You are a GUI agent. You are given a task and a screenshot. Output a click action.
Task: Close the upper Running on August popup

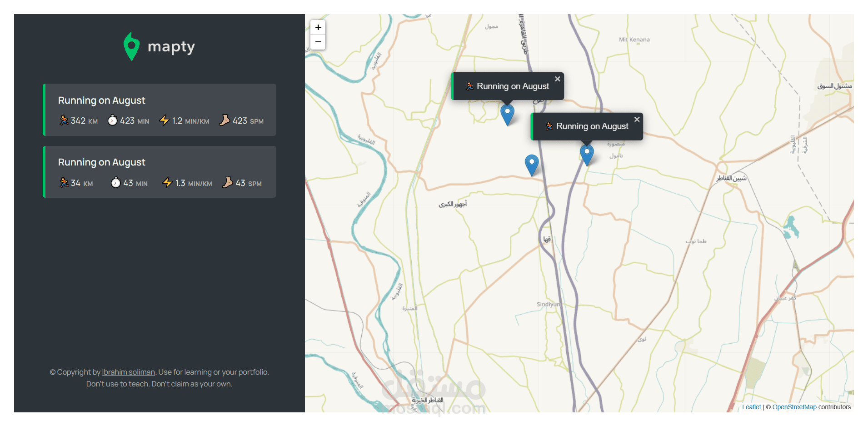(x=558, y=79)
